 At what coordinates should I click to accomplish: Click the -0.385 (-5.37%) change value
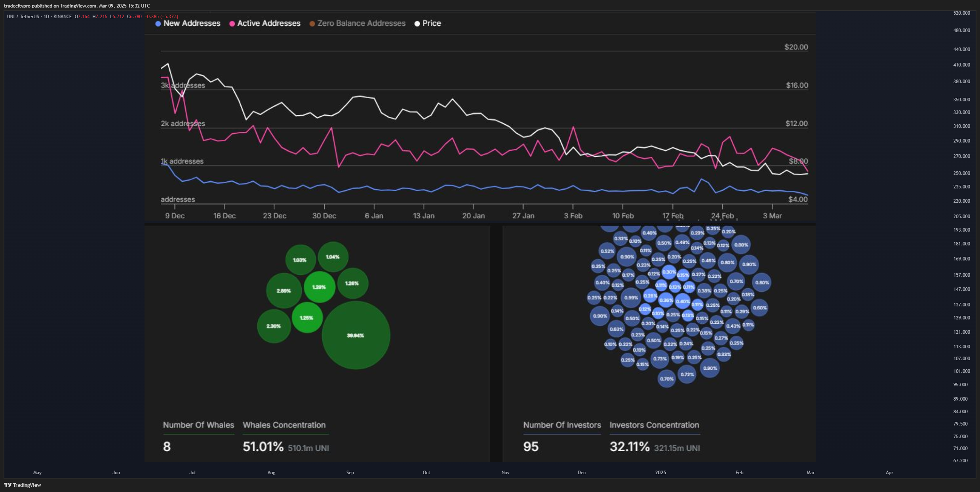(x=161, y=17)
